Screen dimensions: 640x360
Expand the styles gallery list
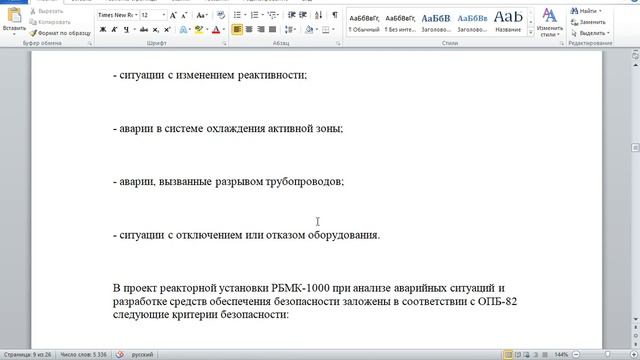pos(531,32)
